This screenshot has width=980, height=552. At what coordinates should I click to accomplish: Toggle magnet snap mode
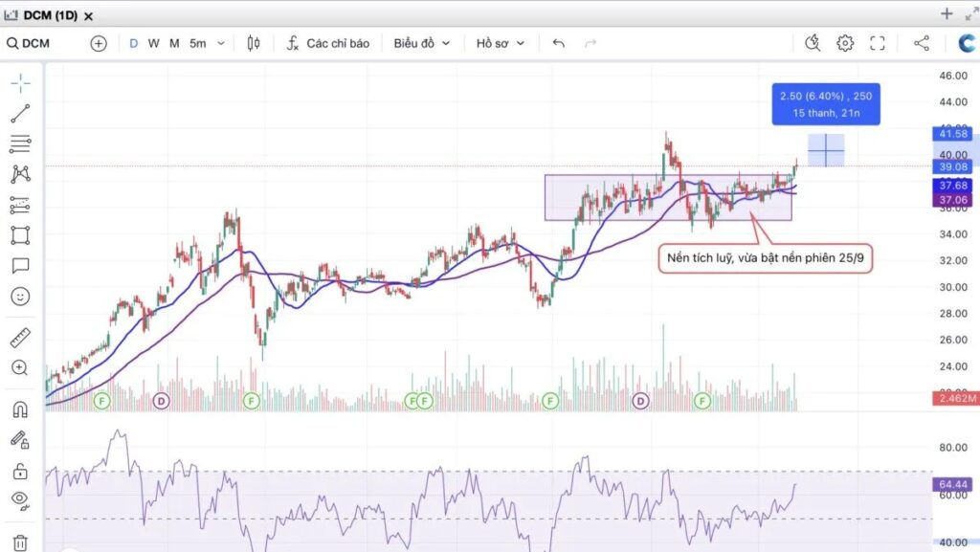[x=20, y=409]
